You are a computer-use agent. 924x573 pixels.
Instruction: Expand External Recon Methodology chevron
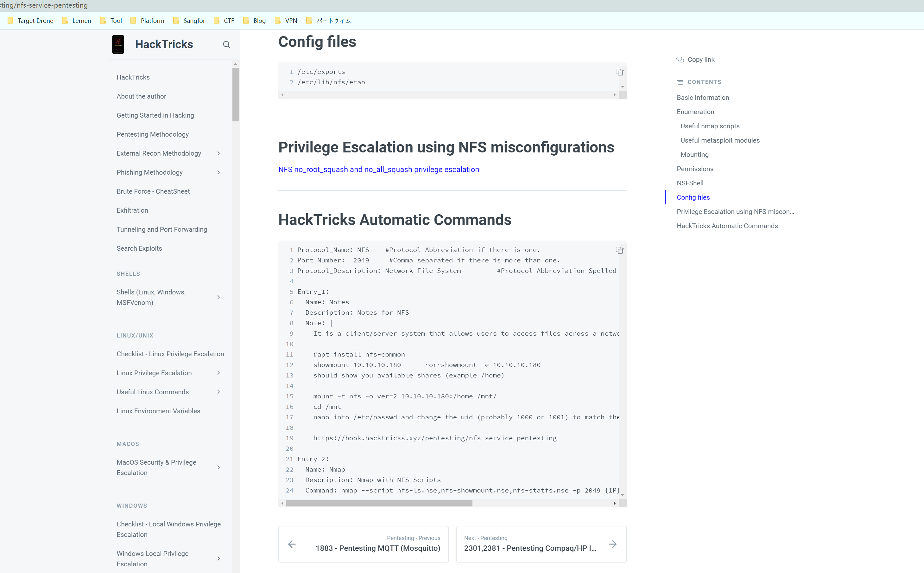[x=218, y=153]
